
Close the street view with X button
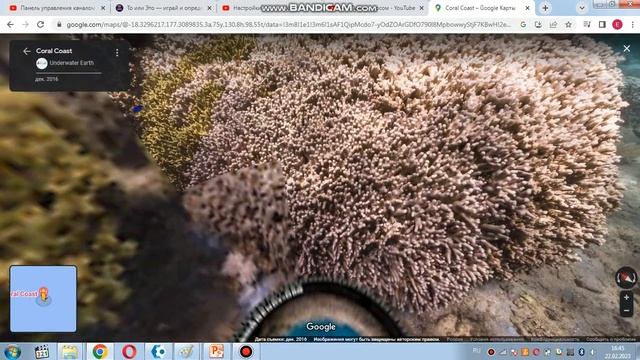click(x=627, y=49)
